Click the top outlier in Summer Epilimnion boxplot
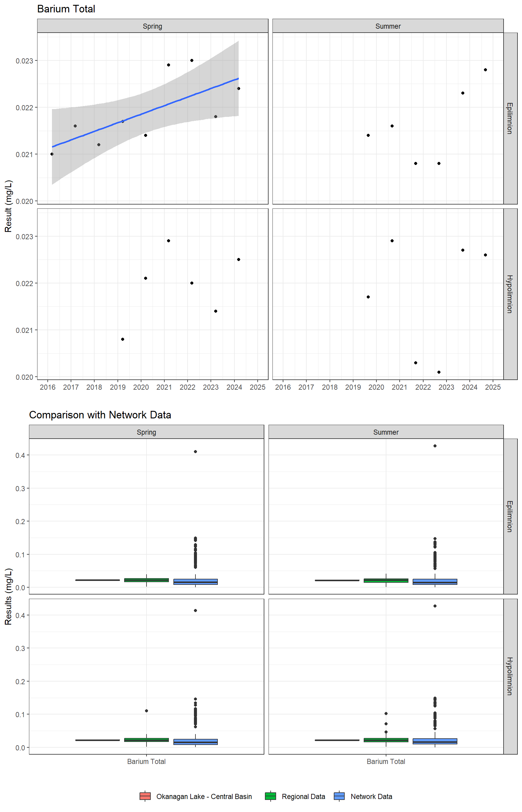Image resolution: width=522 pixels, height=812 pixels. pos(435,446)
